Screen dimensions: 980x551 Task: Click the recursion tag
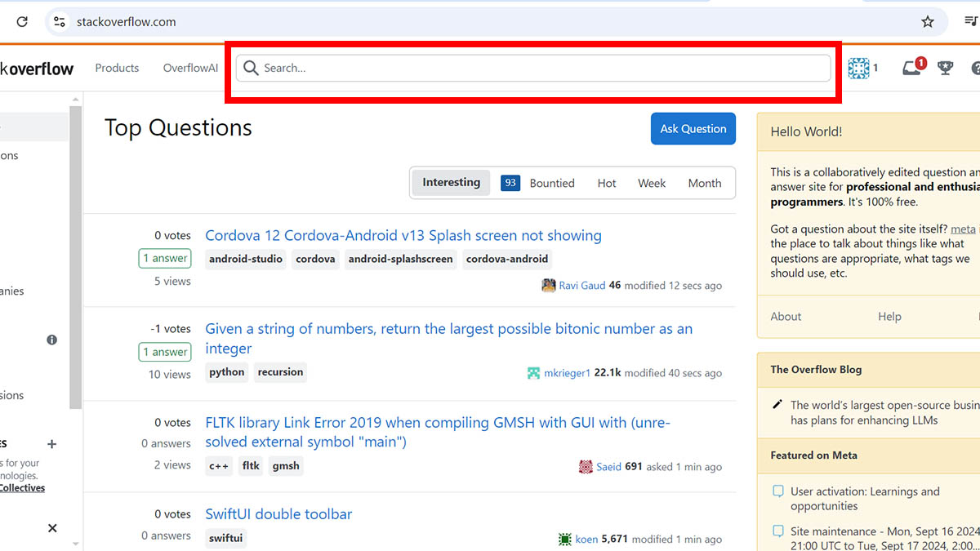click(x=280, y=372)
